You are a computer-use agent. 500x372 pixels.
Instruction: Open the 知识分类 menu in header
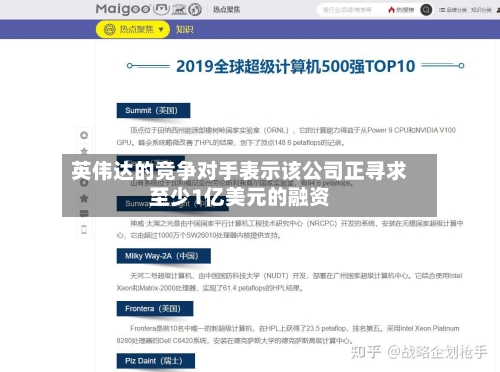(481, 10)
